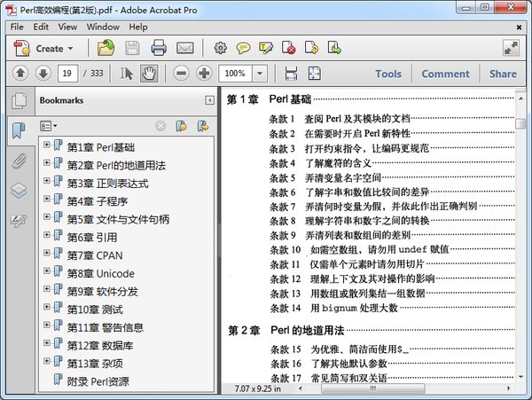Viewport: 532px width, 400px height.
Task: Click the email envelope icon
Action: tap(185, 48)
